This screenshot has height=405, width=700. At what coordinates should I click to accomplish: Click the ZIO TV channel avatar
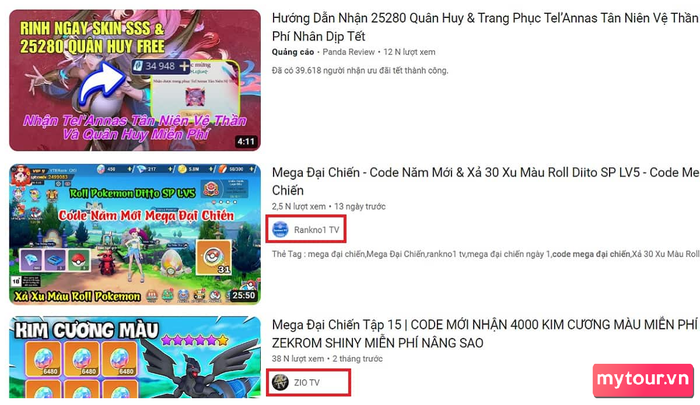tap(280, 382)
